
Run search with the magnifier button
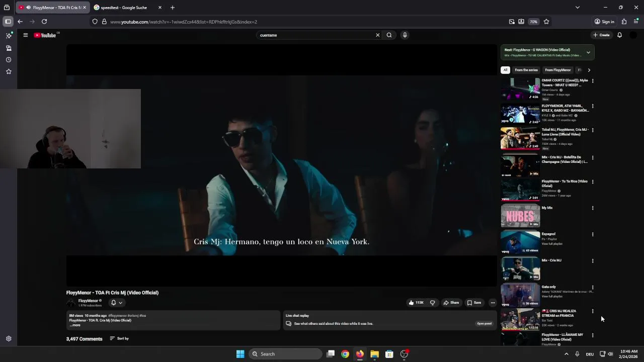click(389, 35)
